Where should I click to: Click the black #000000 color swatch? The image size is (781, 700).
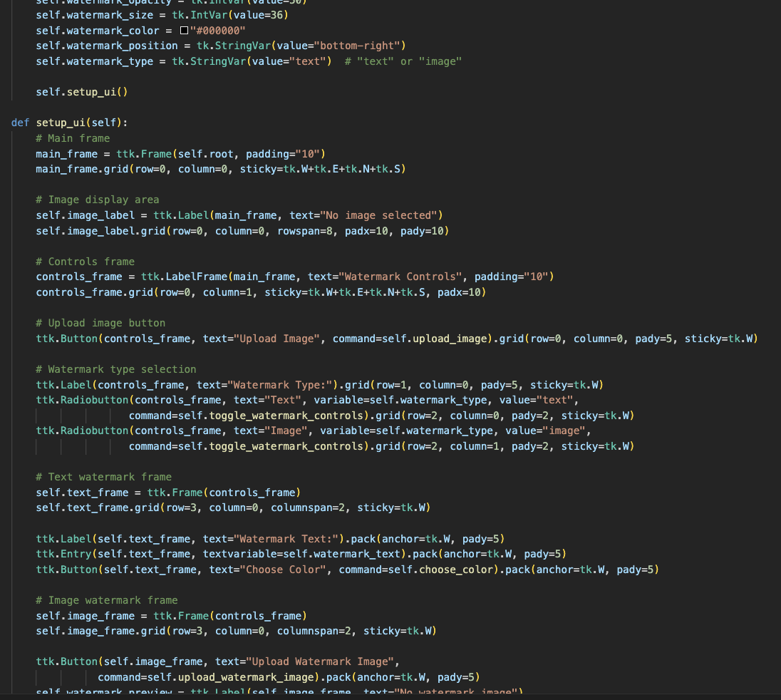(184, 31)
